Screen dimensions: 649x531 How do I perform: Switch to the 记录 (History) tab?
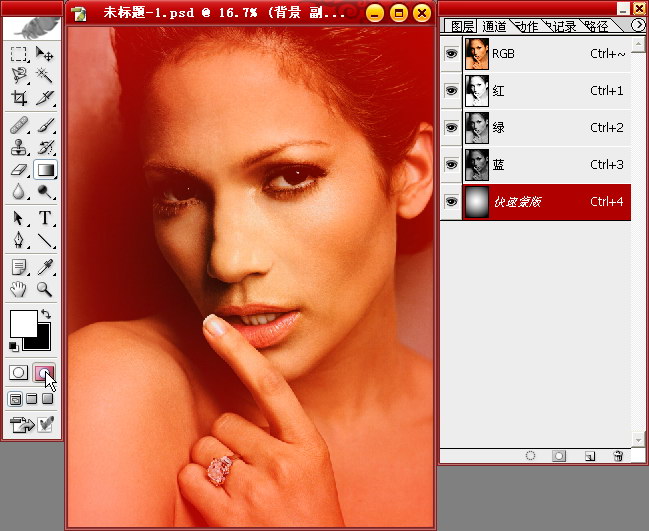click(x=561, y=26)
